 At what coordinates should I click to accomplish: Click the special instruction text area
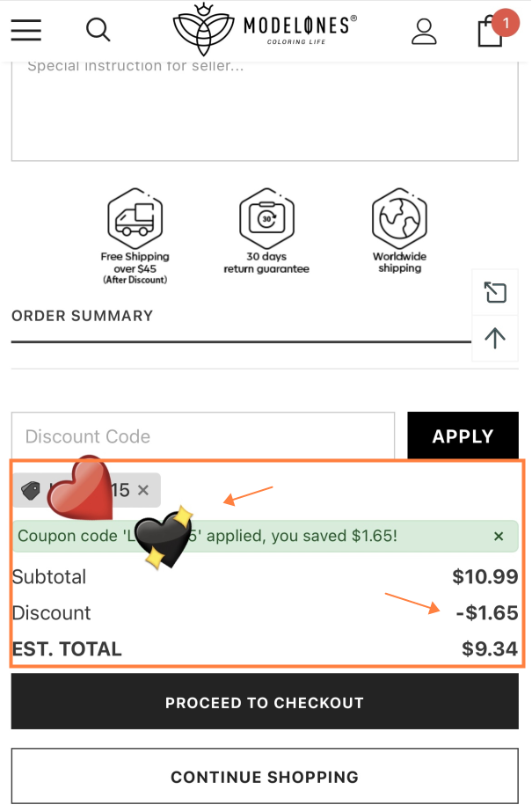265,110
